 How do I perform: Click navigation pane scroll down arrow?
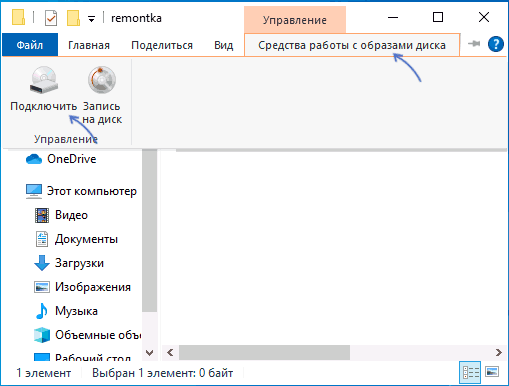click(x=150, y=353)
